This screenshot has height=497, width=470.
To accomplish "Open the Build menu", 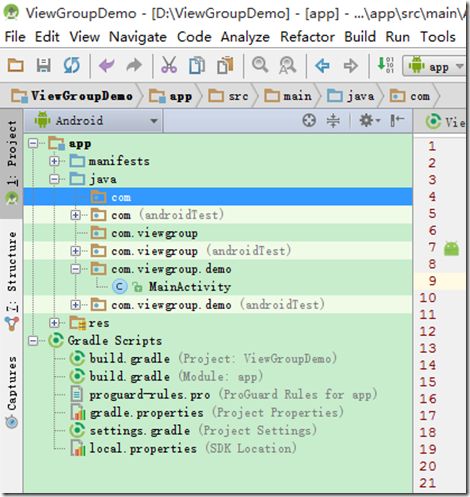I will point(360,36).
